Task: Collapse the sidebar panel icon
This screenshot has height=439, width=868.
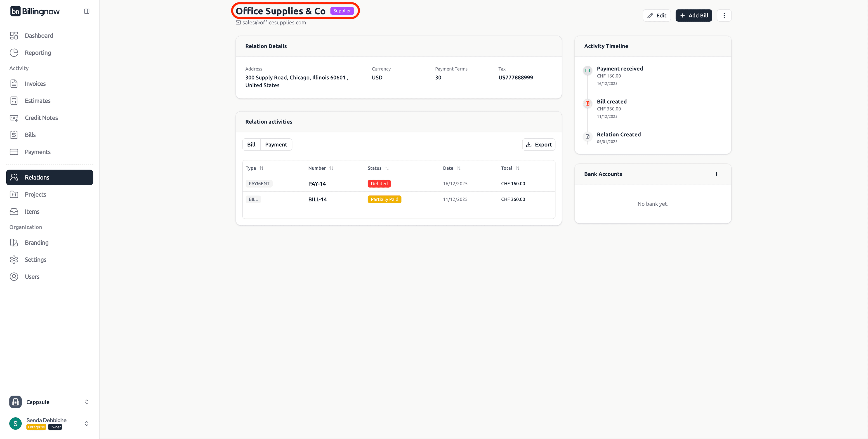Action: point(87,12)
